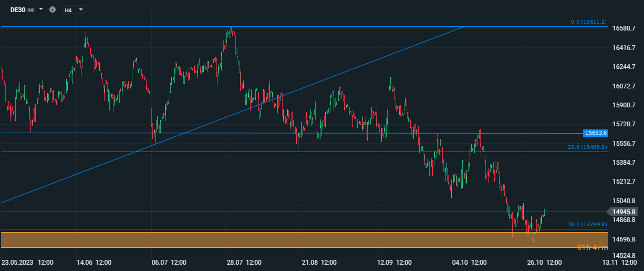644x271 pixels.
Task: Select the Fibonacci 38.2 (14789.8) level label
Action: click(x=587, y=224)
